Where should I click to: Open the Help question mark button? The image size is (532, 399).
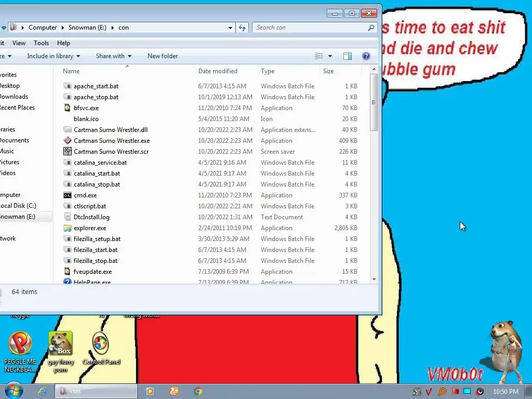coord(366,56)
